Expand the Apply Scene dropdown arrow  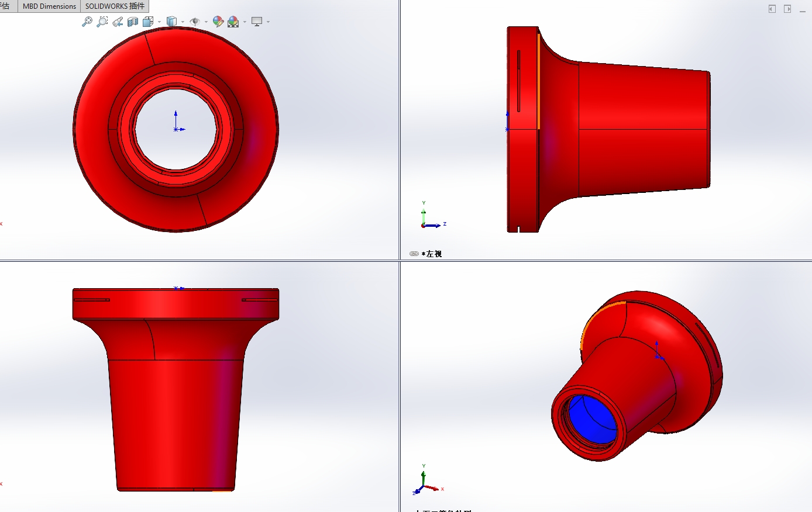click(245, 22)
